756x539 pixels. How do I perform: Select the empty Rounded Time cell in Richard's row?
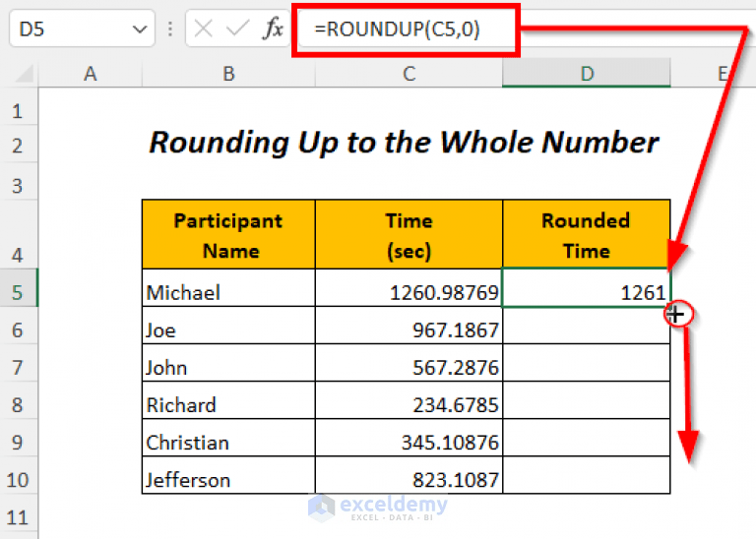pos(587,400)
